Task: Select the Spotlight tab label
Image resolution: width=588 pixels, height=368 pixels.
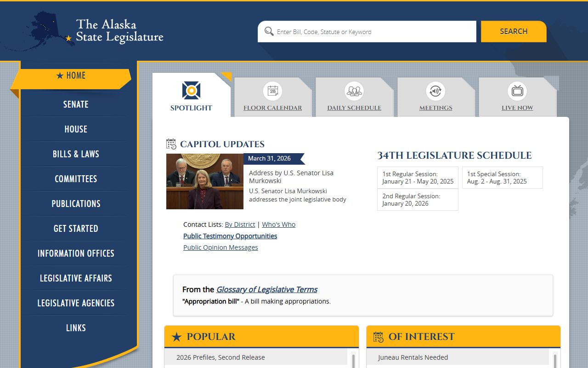Action: [x=191, y=108]
